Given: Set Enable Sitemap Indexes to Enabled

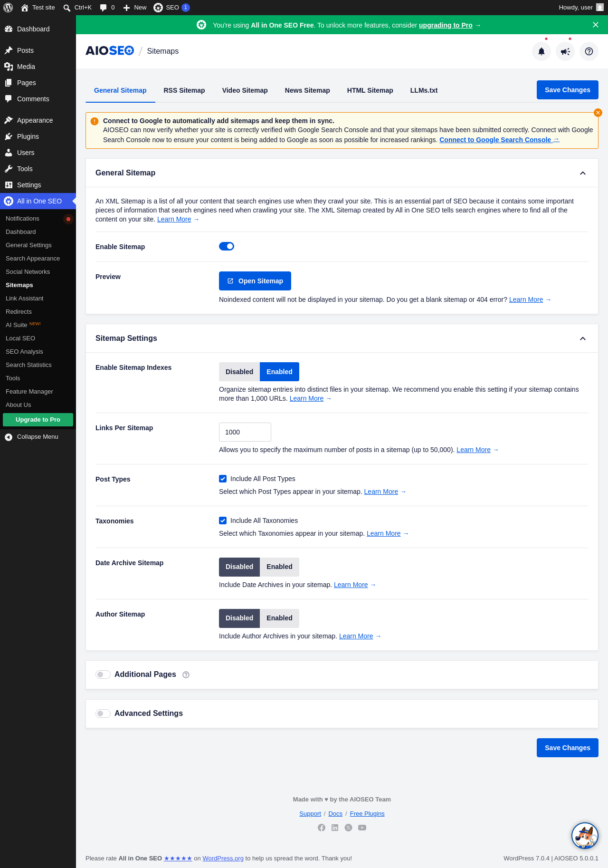Looking at the screenshot, I should coord(279,372).
